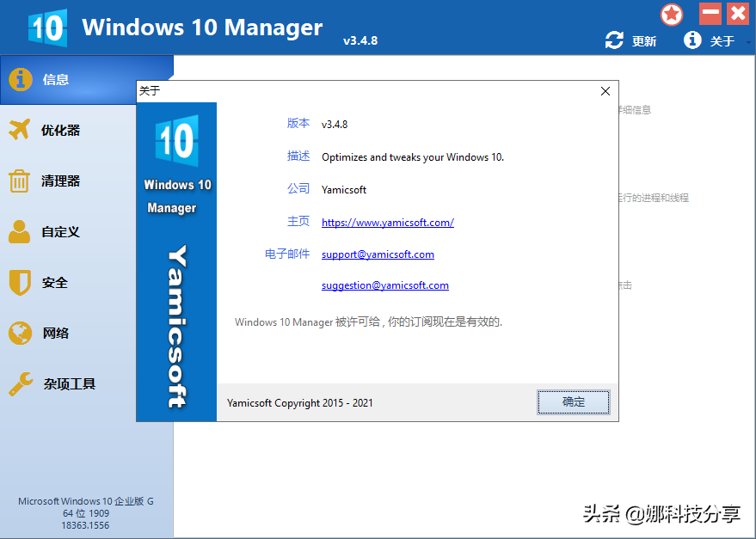Click the v3.4.8 version value in dialog
756x539 pixels.
tap(334, 125)
